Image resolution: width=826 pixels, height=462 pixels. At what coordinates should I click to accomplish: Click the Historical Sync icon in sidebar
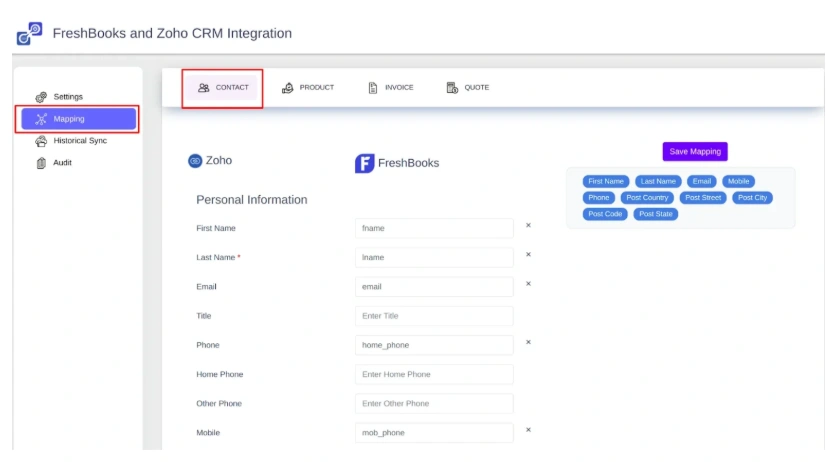click(41, 141)
